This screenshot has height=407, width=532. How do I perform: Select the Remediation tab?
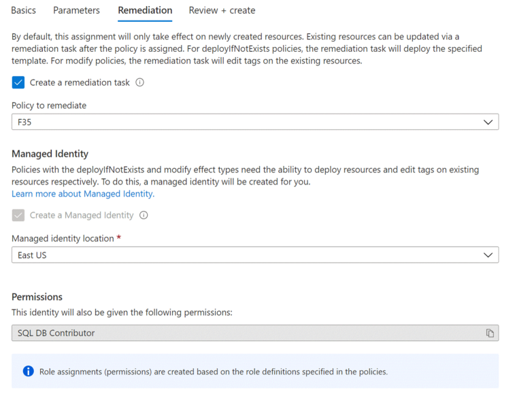[145, 10]
